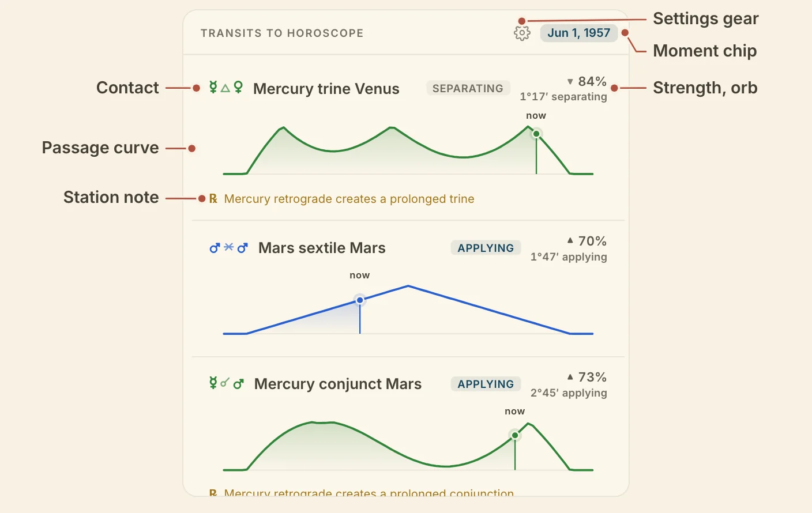Click the up triangle next to 73%
812x513 pixels.
(570, 376)
